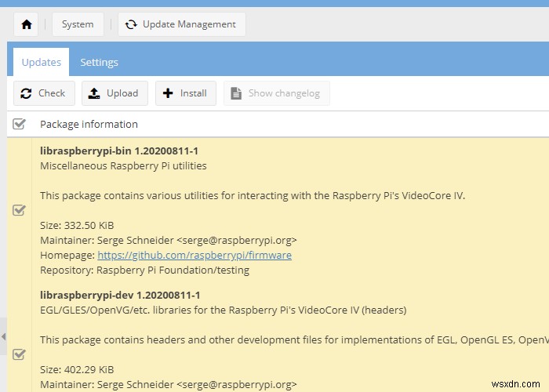The height and width of the screenshot is (392, 549).
Task: Click Miscellaneous Raspberry Pi utilities description
Action: pos(123,166)
